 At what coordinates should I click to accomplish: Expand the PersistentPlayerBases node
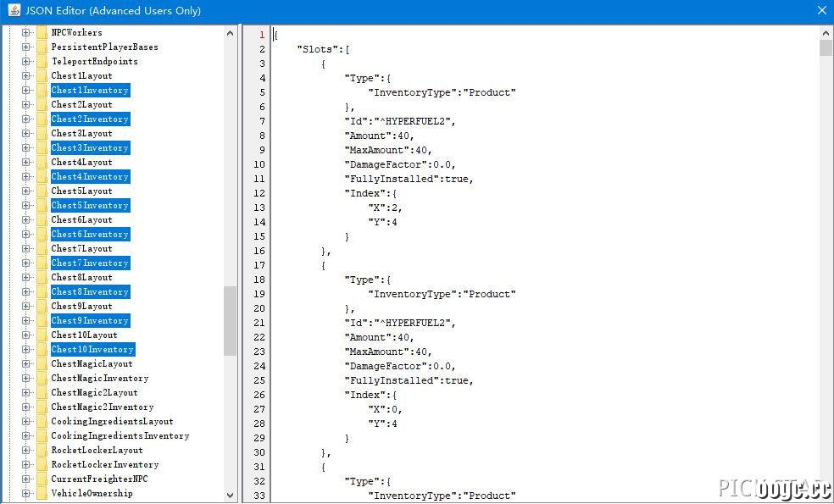point(25,47)
